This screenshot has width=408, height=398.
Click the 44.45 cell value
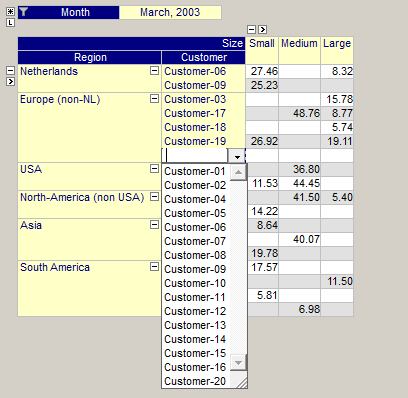click(300, 183)
